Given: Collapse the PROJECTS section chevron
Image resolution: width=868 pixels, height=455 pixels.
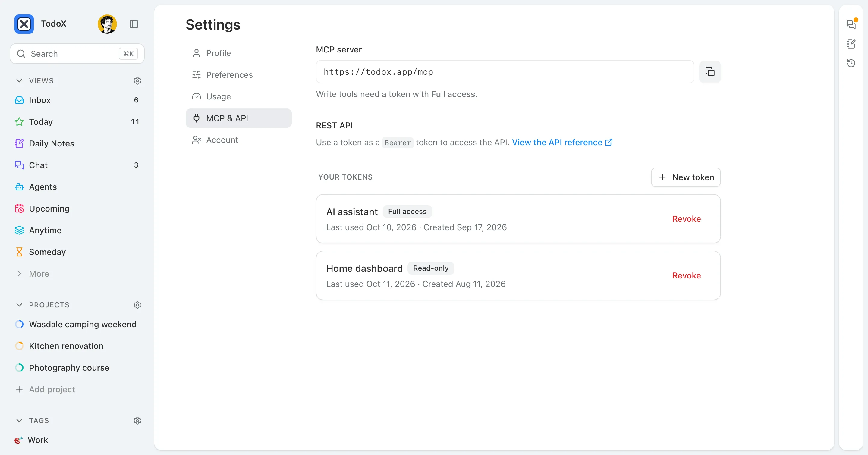Looking at the screenshot, I should coord(19,305).
